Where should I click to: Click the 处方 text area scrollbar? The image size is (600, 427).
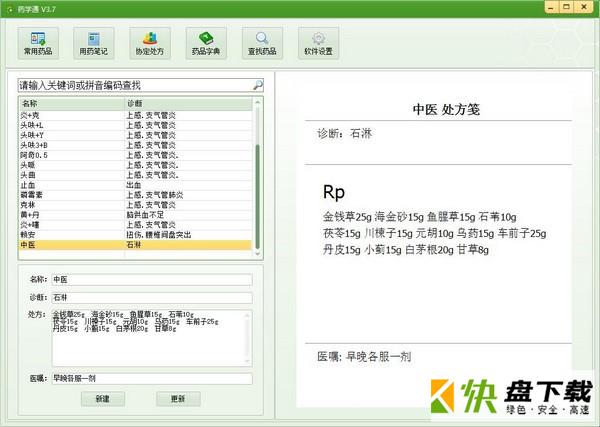[x=248, y=338]
